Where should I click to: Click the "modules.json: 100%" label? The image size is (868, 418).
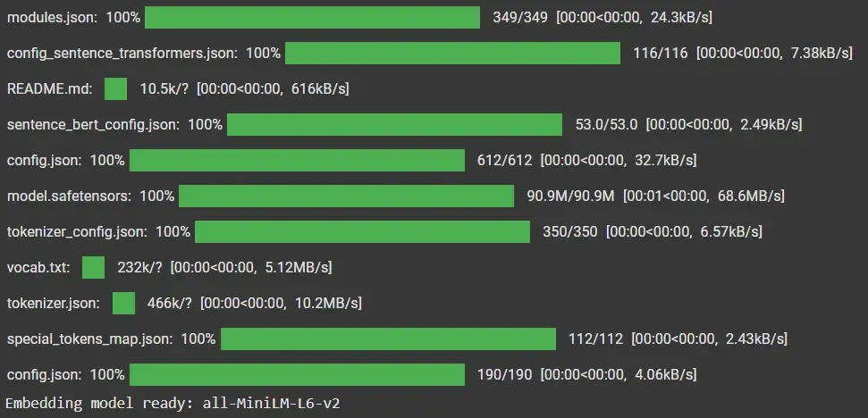pos(73,18)
